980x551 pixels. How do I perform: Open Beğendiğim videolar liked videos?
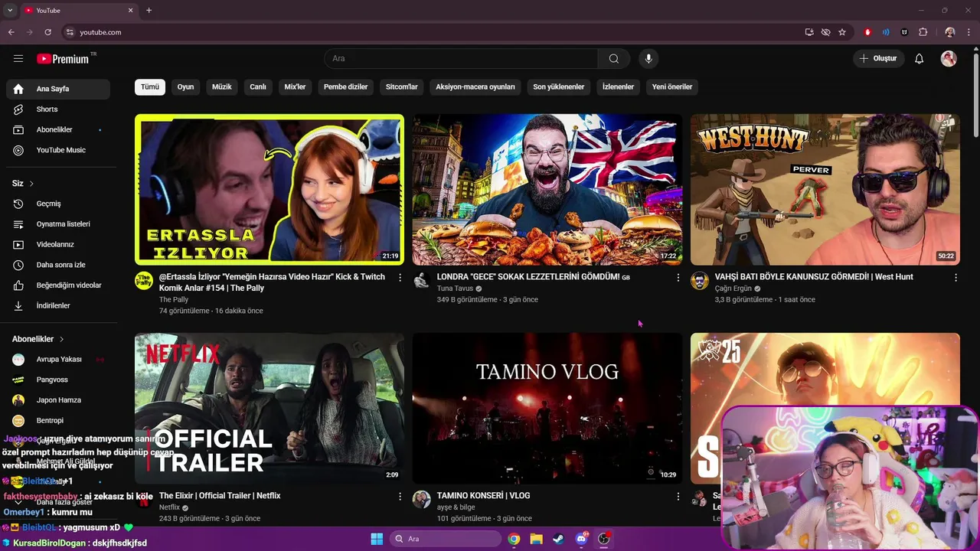[x=58, y=285]
